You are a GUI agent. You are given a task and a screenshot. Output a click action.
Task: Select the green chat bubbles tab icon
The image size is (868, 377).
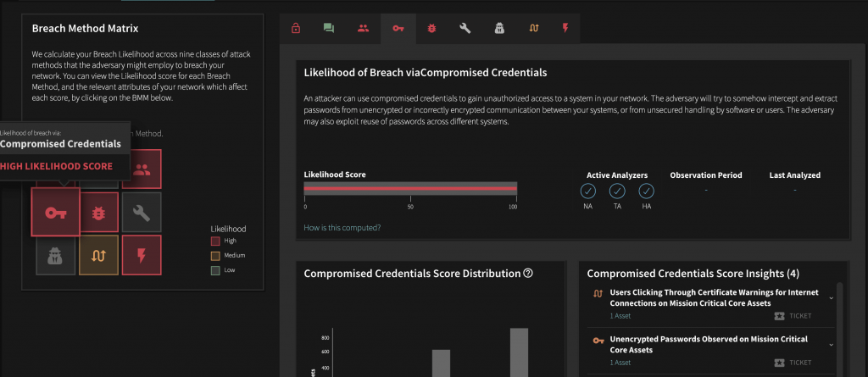tap(329, 28)
